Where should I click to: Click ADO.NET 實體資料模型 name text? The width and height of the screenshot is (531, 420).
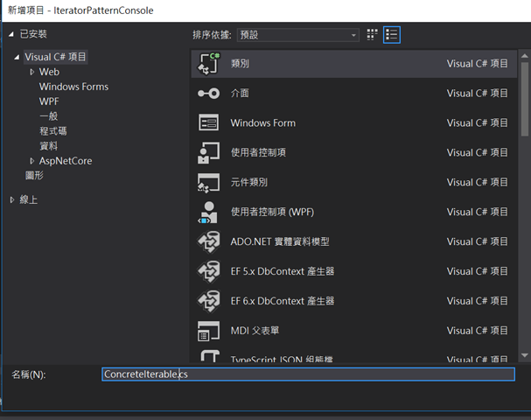[x=280, y=241]
